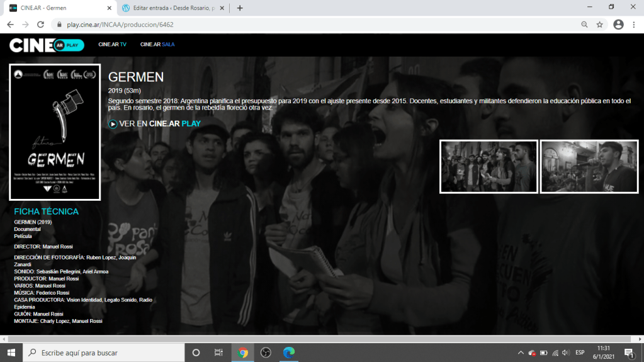Reload the page with the browser refresh icon
The width and height of the screenshot is (644, 362).
click(x=41, y=25)
